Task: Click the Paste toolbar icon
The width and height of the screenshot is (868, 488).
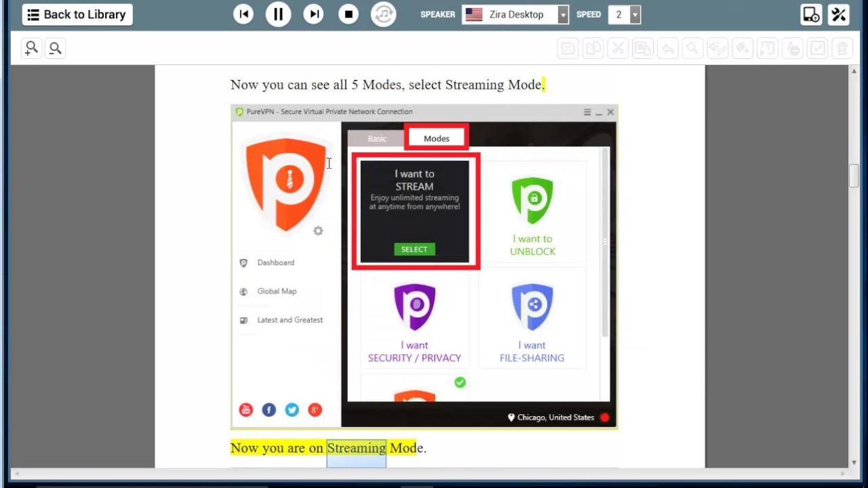Action: coord(643,48)
